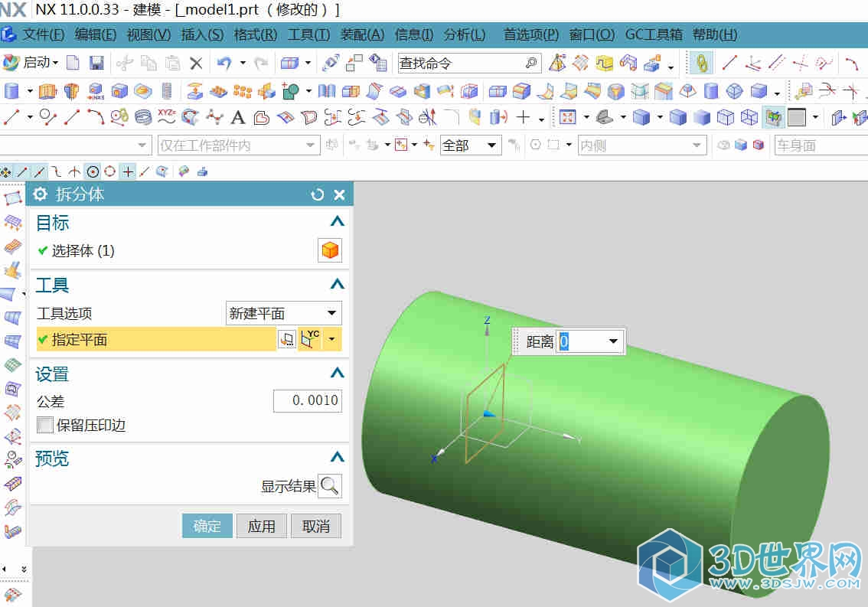Click the Undo arrow icon

coord(224,63)
